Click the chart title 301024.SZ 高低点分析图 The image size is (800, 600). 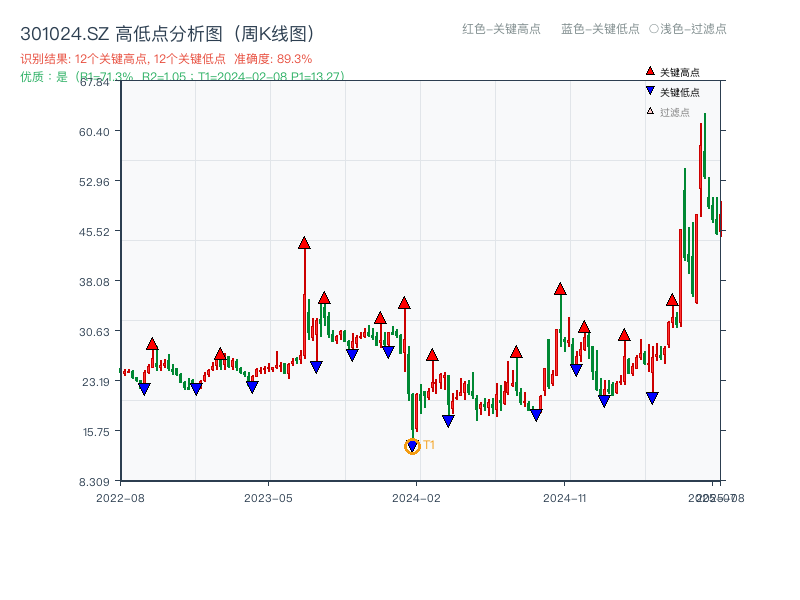click(x=167, y=34)
